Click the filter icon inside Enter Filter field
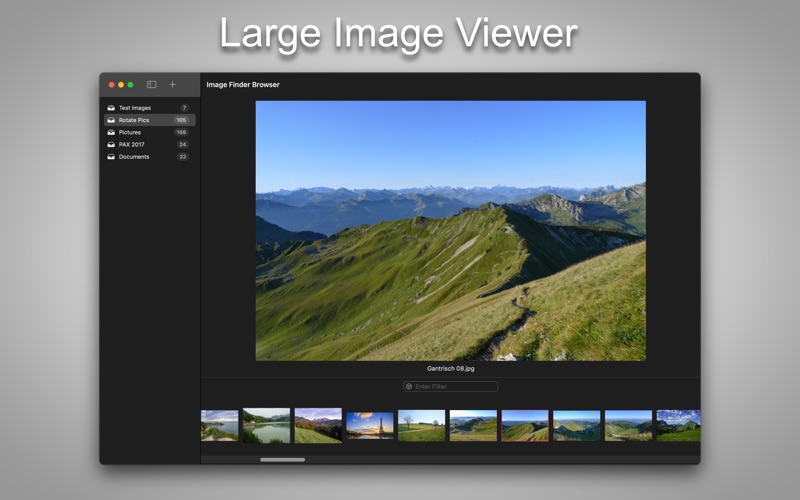Image resolution: width=800 pixels, height=500 pixels. [409, 387]
